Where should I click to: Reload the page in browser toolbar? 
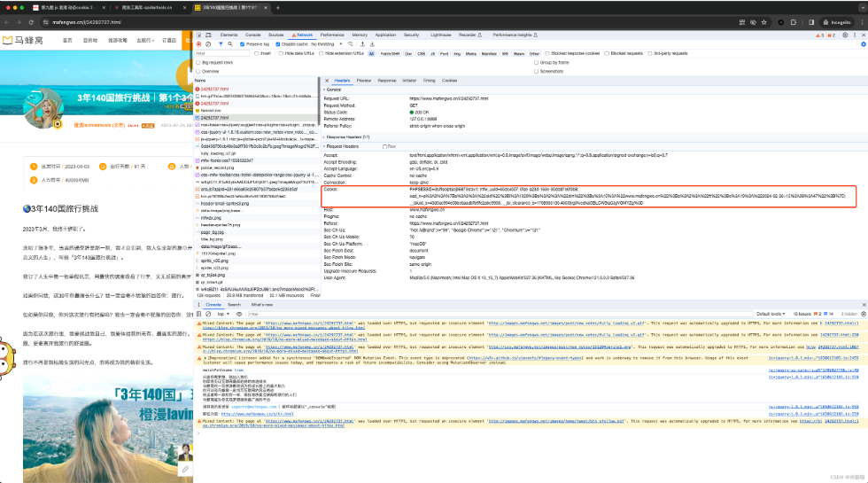[30, 20]
